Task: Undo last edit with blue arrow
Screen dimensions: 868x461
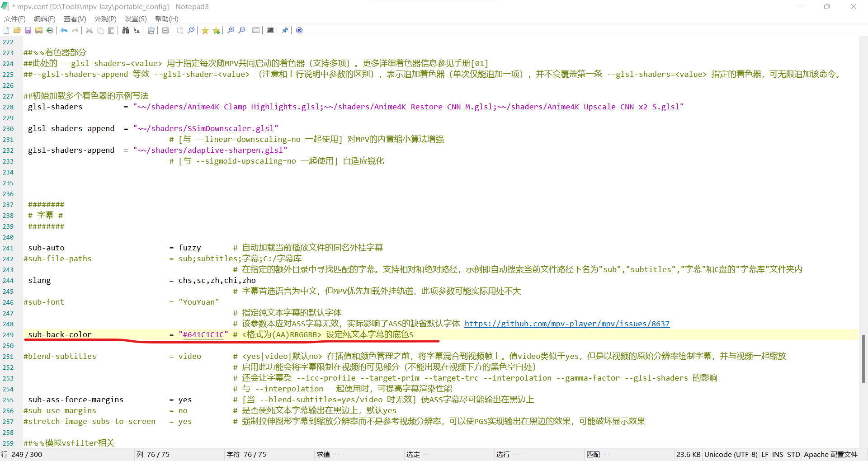Action: coord(64,30)
